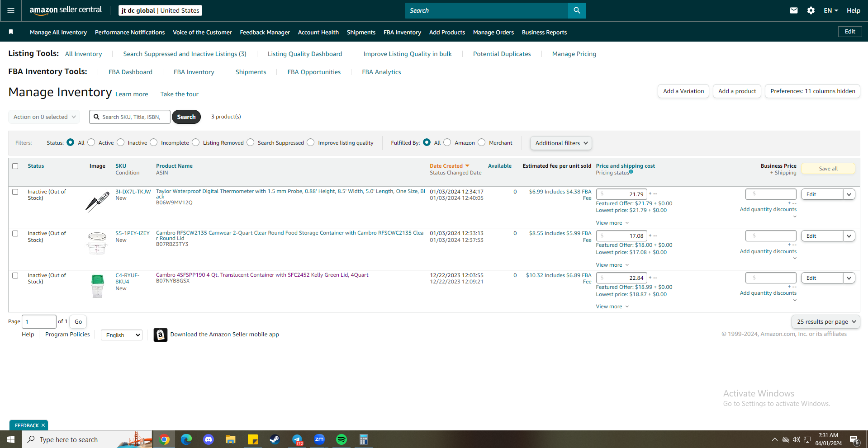Tick the select-all checkbox in table header
The image size is (868, 448).
point(15,166)
